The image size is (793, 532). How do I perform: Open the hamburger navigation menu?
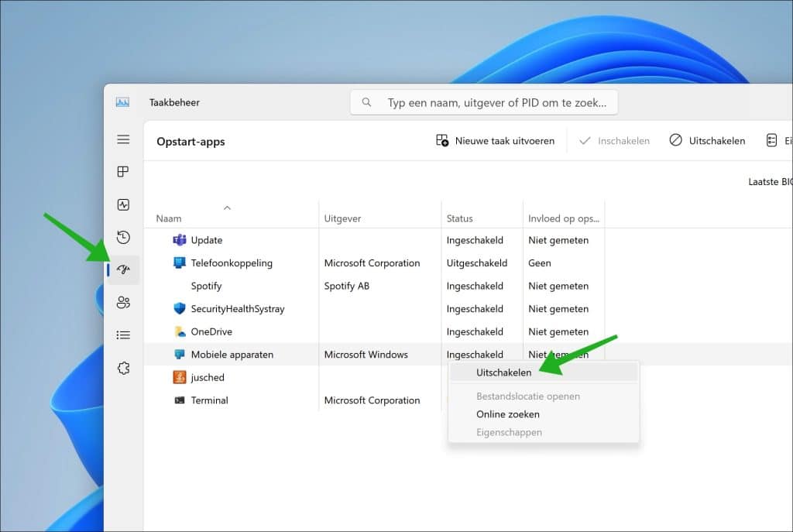pos(123,139)
